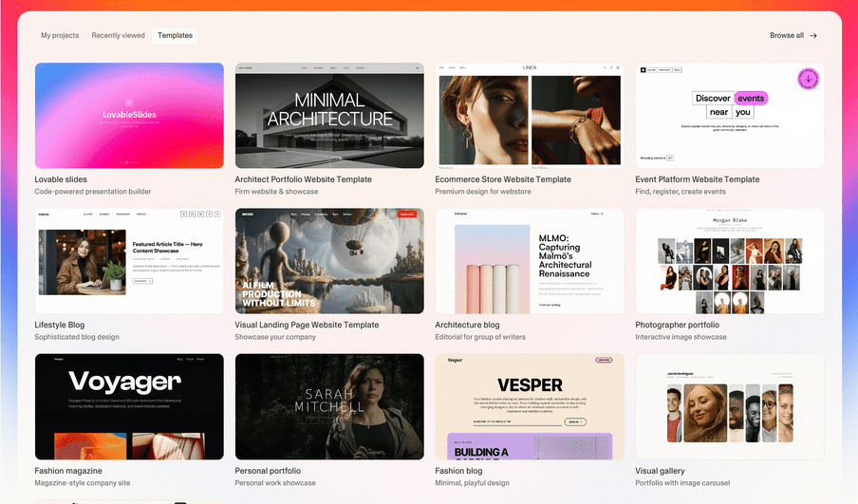Click the arrow icon beside Browse all
Image resolution: width=858 pixels, height=504 pixels.
[813, 36]
